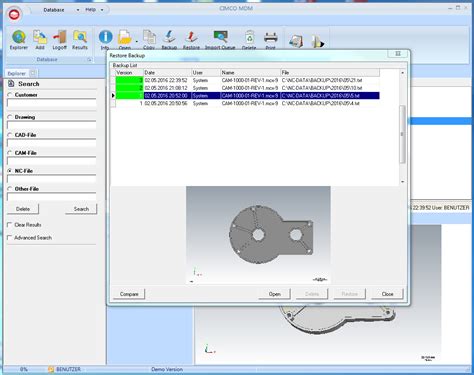
Task: Sort Backup List by Version column
Action: tap(129, 72)
